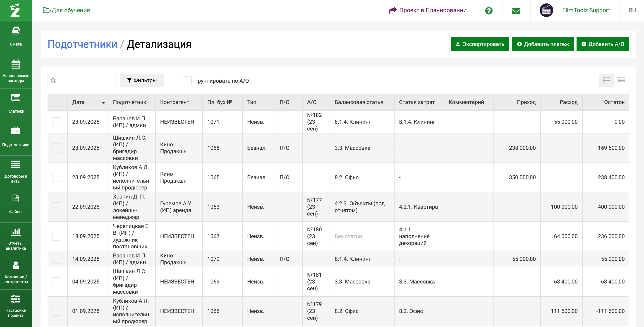Follow the Подотчетники breadcrumb link
This screenshot has width=644, height=327.
(x=82, y=44)
